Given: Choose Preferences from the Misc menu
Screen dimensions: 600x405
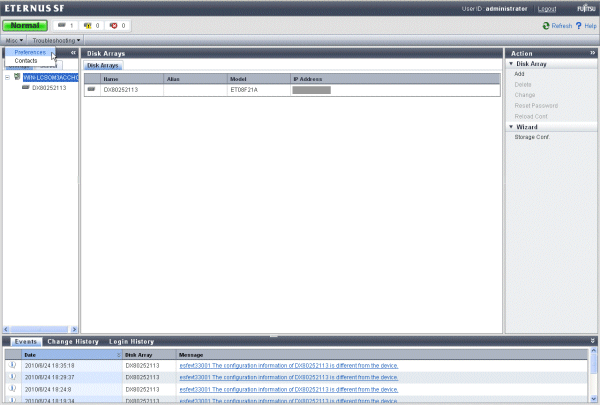Looking at the screenshot, I should click(x=29, y=52).
